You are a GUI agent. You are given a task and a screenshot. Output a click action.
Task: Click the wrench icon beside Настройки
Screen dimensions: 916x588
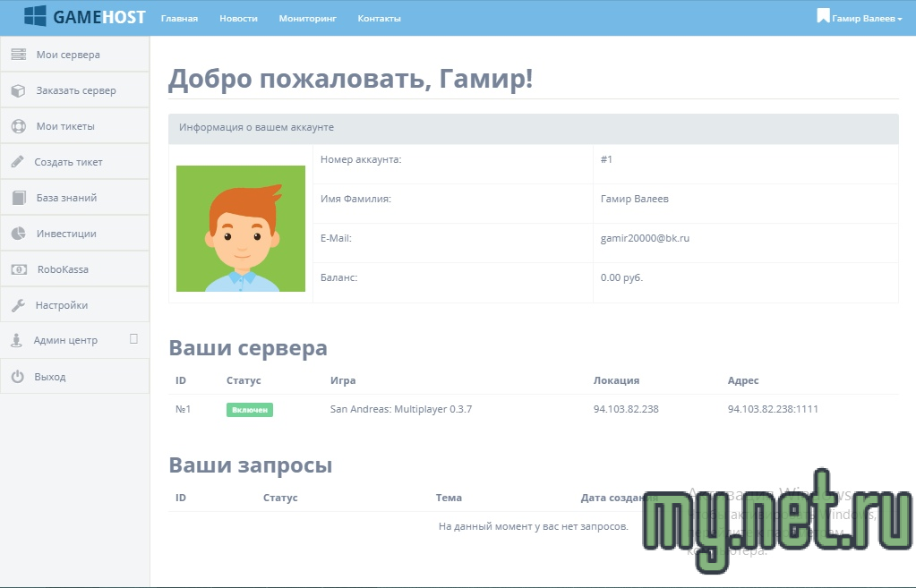(17, 305)
